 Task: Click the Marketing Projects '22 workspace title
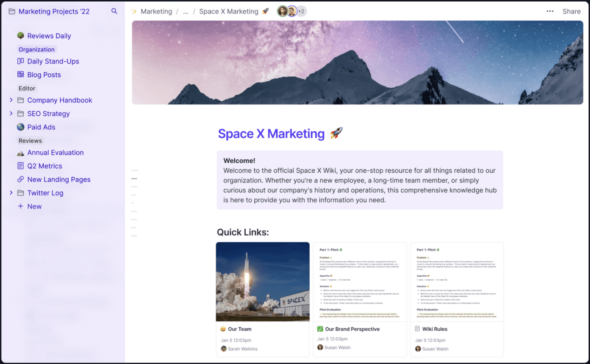54,11
